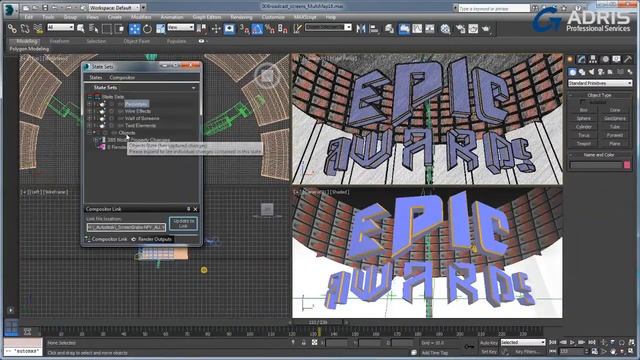Screen dimensions: 640x360
Task: Click the search keyword field
Action: coord(494,8)
